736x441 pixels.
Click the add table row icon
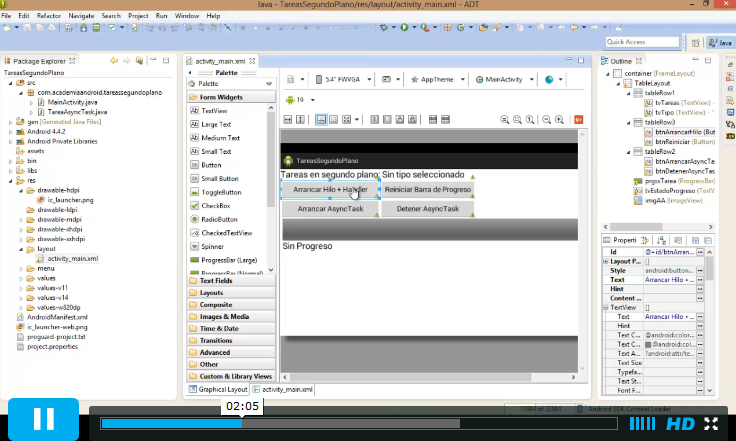pyautogui.click(x=433, y=120)
